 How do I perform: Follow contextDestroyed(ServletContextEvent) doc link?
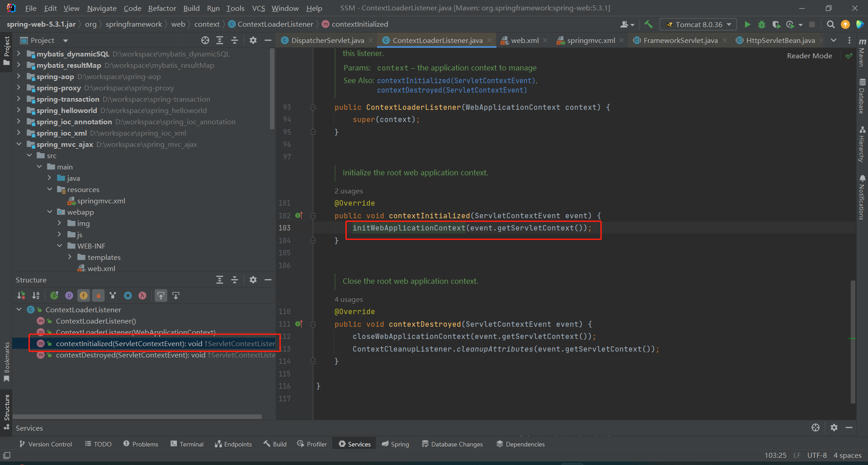click(x=452, y=90)
